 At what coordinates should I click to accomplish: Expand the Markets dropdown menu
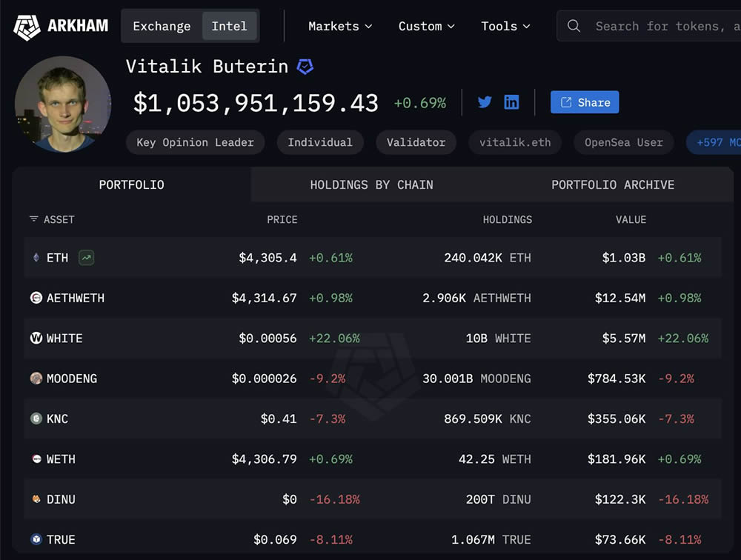click(x=339, y=26)
